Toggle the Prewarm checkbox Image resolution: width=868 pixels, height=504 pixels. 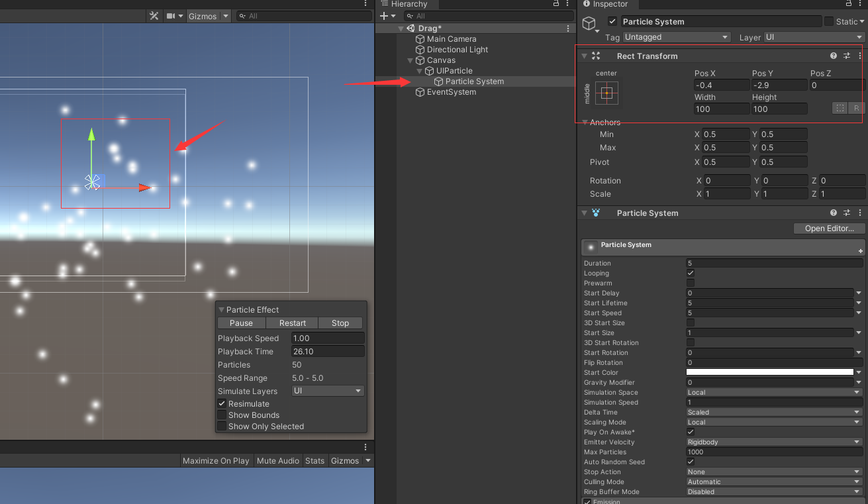pos(691,283)
